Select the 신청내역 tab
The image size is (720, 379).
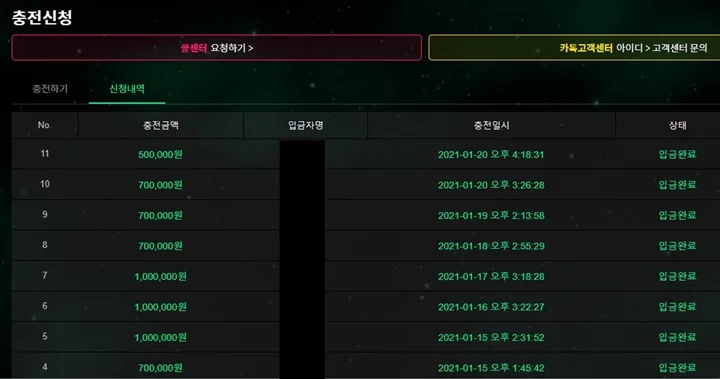point(127,89)
